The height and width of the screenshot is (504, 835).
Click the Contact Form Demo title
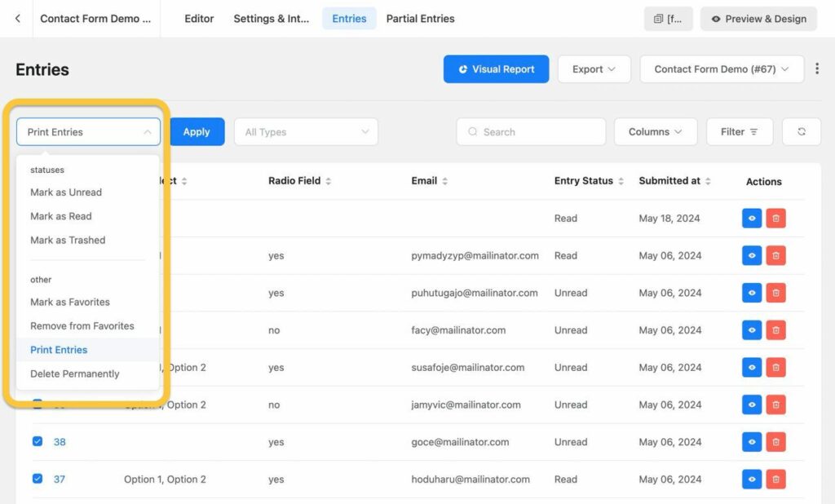95,19
